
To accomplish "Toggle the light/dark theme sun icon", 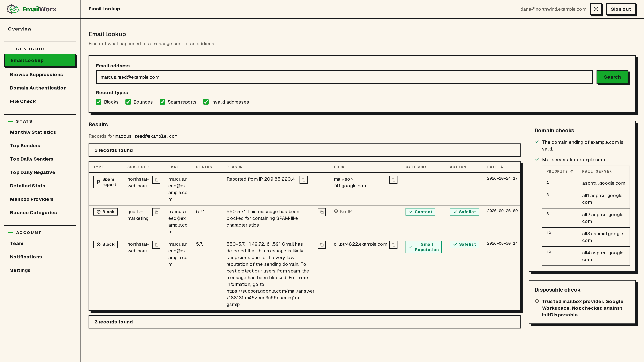I will (596, 9).
